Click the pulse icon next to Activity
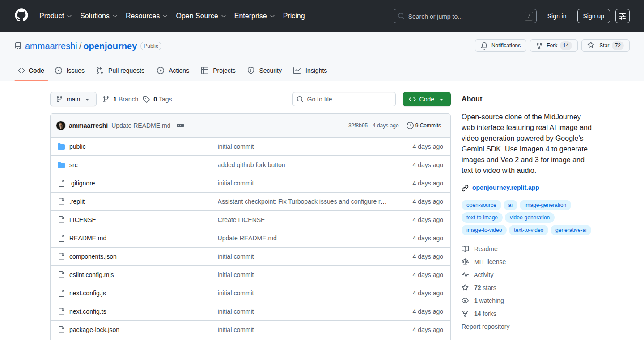The width and height of the screenshot is (644, 340). pos(465,275)
